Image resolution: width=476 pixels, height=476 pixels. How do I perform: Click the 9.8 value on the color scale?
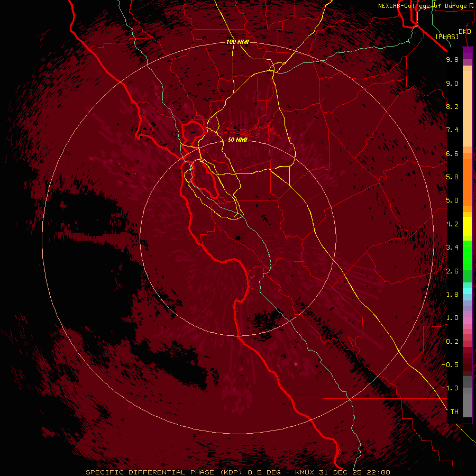click(452, 59)
